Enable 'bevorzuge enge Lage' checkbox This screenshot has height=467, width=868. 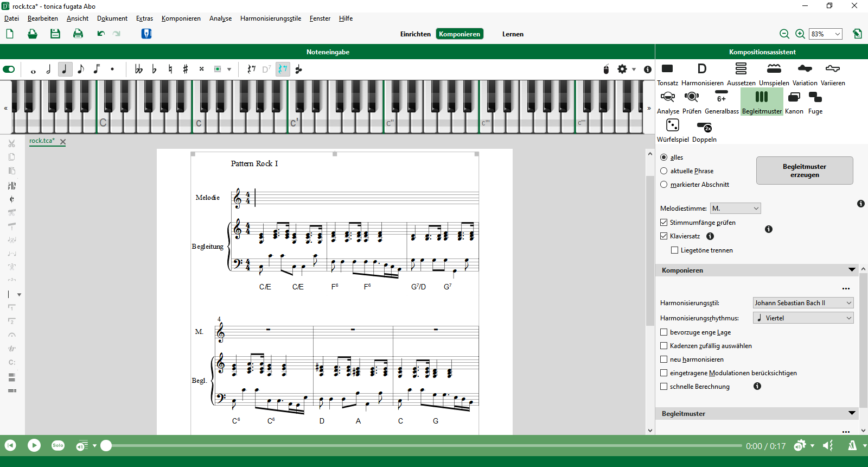tap(664, 332)
